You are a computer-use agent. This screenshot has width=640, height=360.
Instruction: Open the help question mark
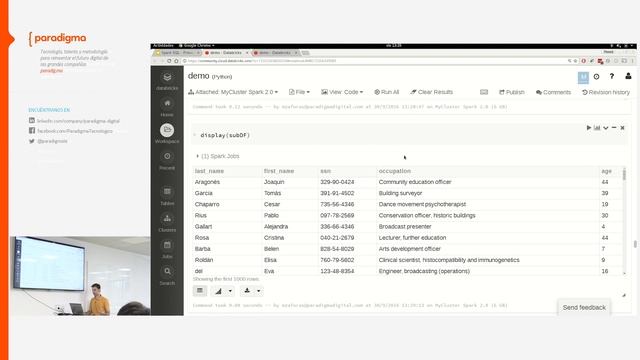pos(611,76)
